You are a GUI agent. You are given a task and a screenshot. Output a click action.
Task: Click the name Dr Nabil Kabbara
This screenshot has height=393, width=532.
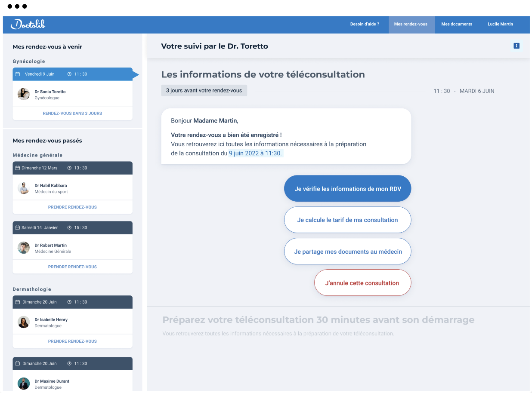point(51,185)
